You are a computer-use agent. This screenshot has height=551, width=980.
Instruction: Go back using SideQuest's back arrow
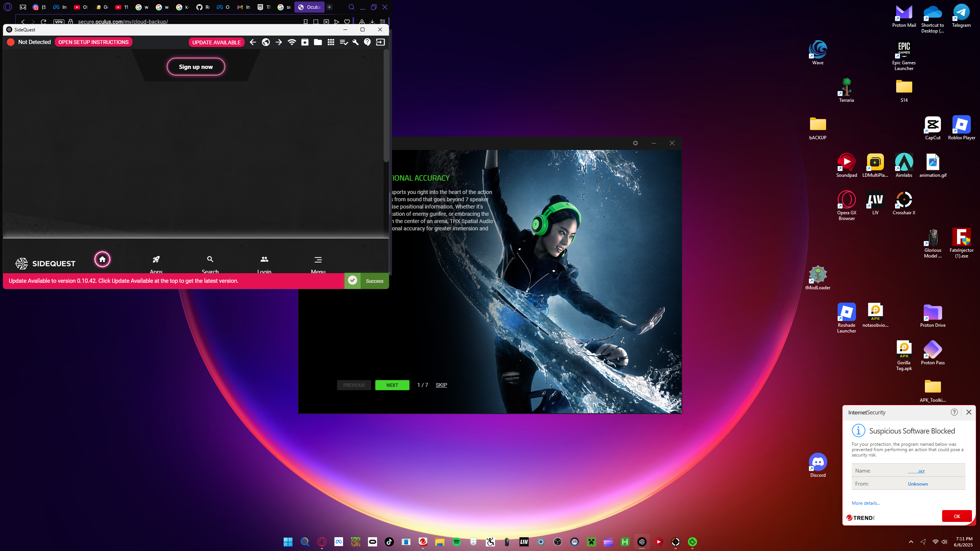click(x=253, y=42)
